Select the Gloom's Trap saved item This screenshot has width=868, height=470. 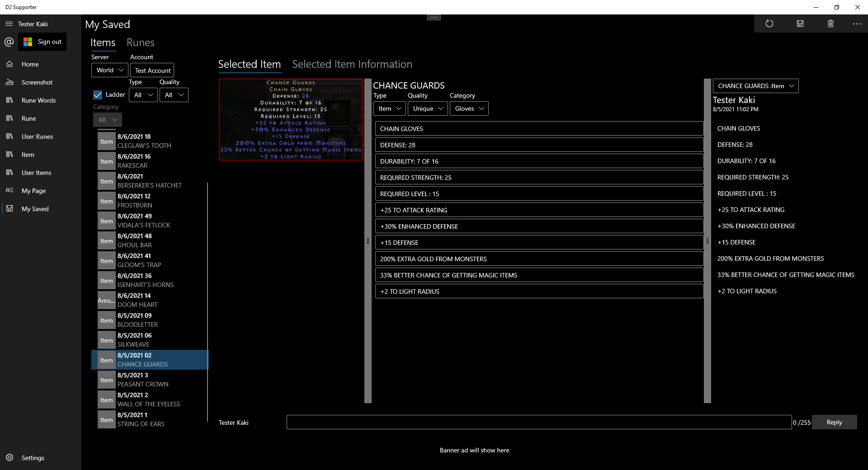pyautogui.click(x=150, y=260)
